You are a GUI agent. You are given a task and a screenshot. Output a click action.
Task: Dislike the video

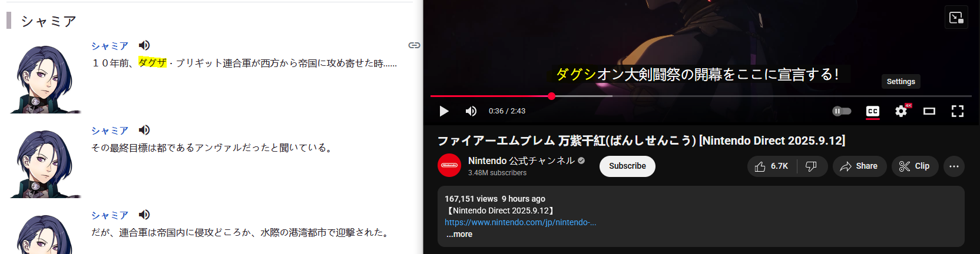click(812, 166)
